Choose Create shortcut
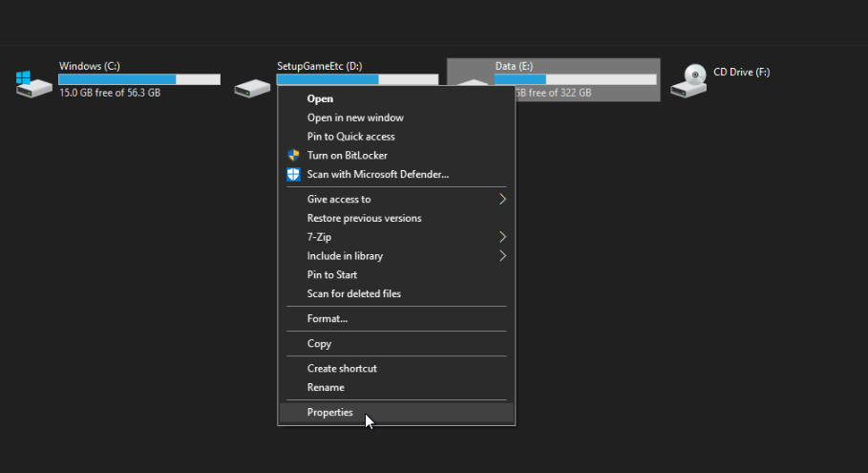The height and width of the screenshot is (473, 868). (x=342, y=369)
